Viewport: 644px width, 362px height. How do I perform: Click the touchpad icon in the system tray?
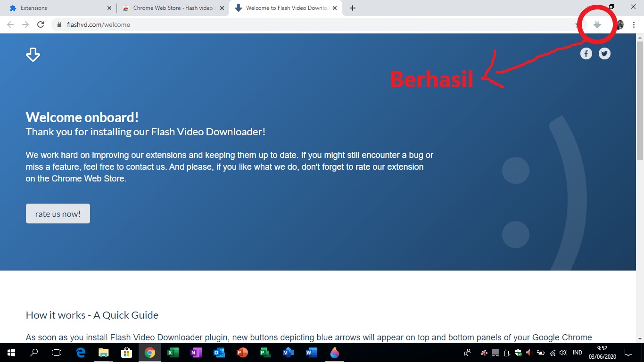click(x=495, y=353)
